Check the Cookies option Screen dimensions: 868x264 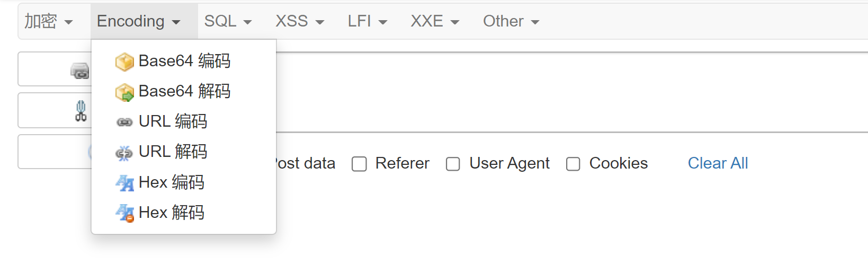pyautogui.click(x=573, y=164)
